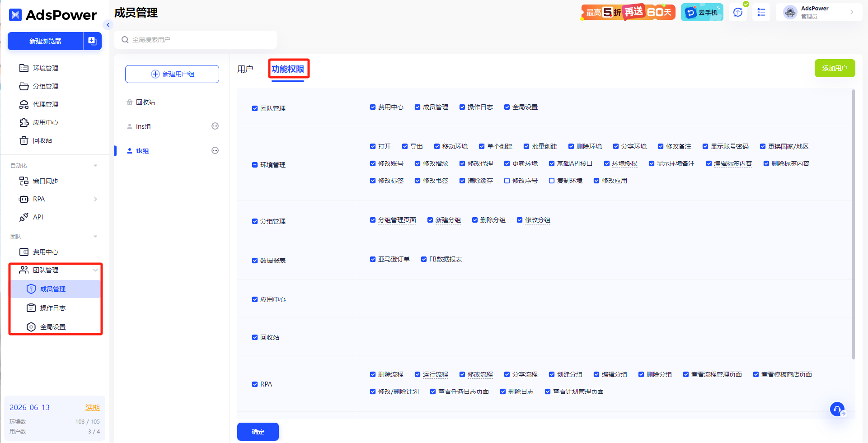Collapse the 自动化 section
The height and width of the screenshot is (443, 868).
click(x=95, y=166)
